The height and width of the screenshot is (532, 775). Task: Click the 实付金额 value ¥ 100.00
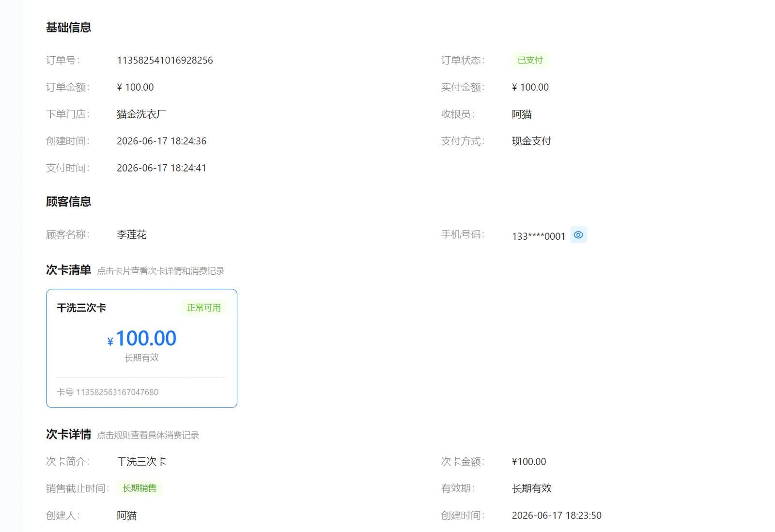coord(530,88)
